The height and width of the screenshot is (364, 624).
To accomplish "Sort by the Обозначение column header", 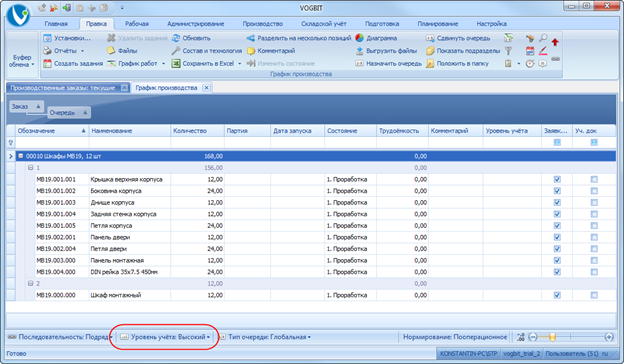I will pyautogui.click(x=52, y=130).
